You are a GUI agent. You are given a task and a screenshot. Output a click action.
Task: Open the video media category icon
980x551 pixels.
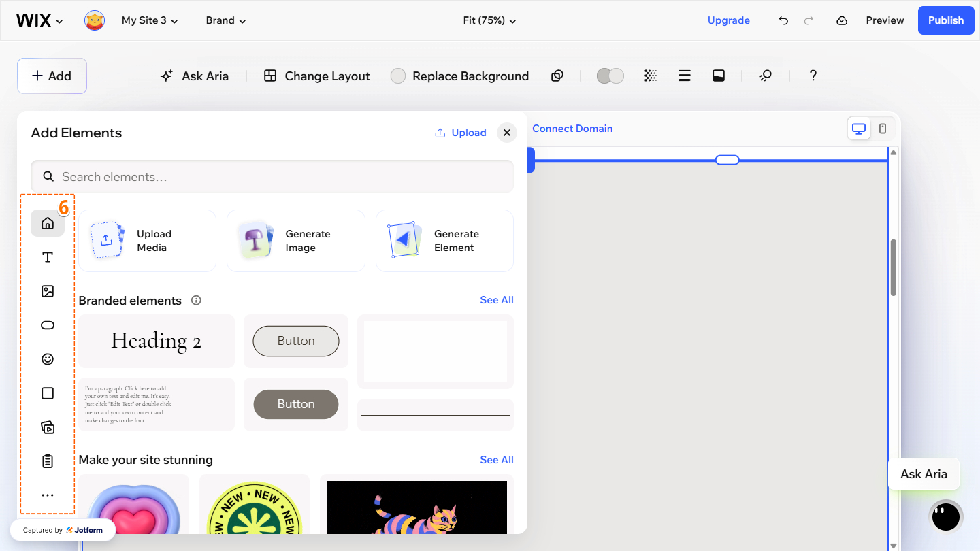click(48, 427)
